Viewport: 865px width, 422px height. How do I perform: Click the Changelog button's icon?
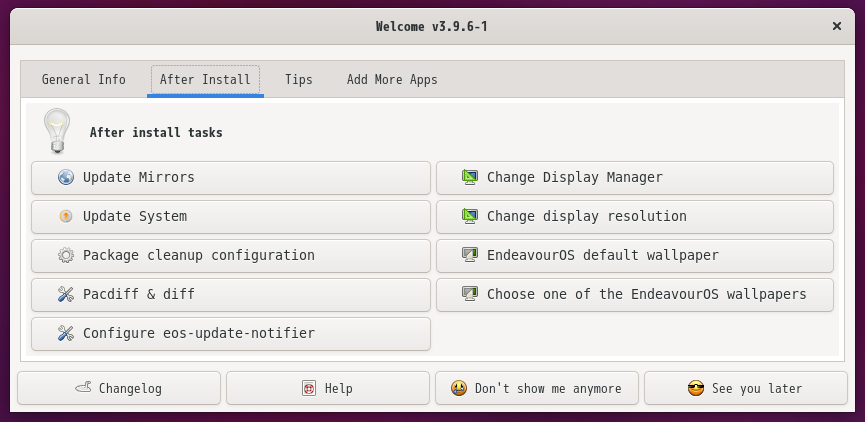point(83,388)
